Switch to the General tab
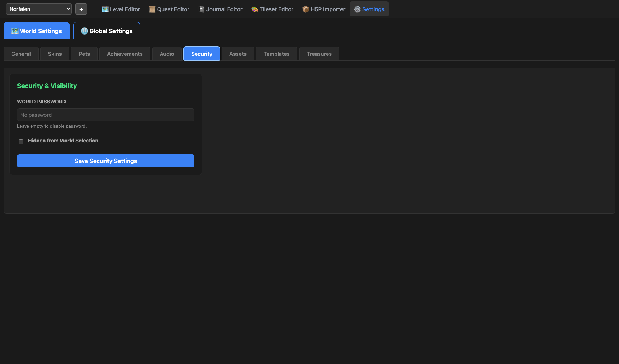The height and width of the screenshot is (364, 619). pyautogui.click(x=21, y=54)
